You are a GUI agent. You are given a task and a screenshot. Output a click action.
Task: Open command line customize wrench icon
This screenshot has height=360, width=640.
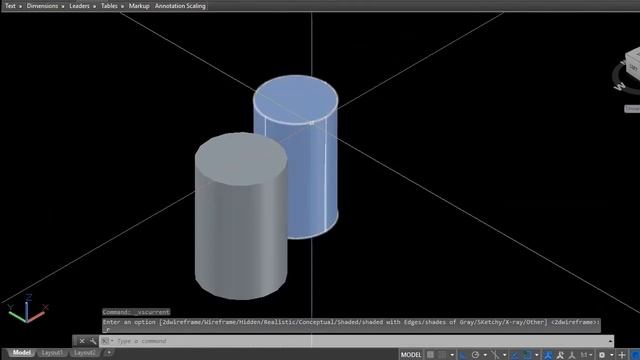[93, 341]
